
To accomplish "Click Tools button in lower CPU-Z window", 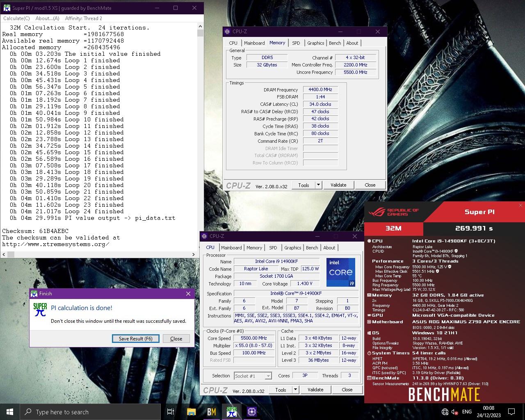I will [x=281, y=390].
